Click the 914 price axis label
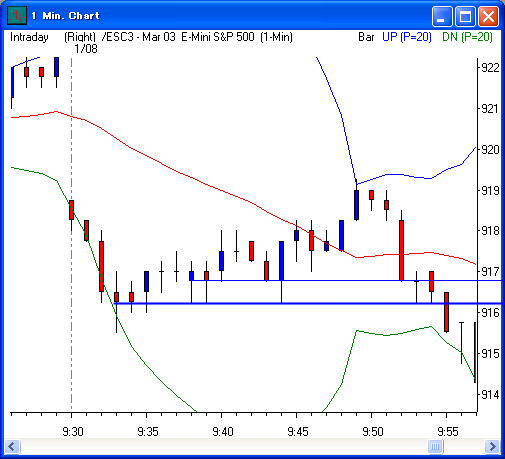Image resolution: width=505 pixels, height=459 pixels. 490,395
